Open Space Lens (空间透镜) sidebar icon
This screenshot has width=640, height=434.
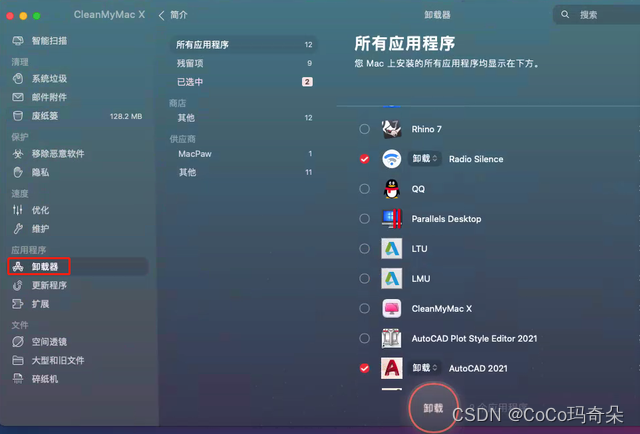18,341
